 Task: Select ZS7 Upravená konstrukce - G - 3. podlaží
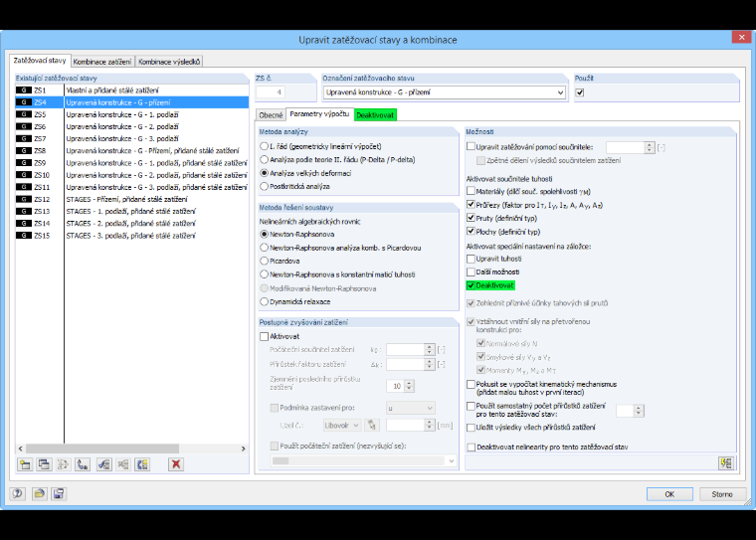[x=132, y=138]
